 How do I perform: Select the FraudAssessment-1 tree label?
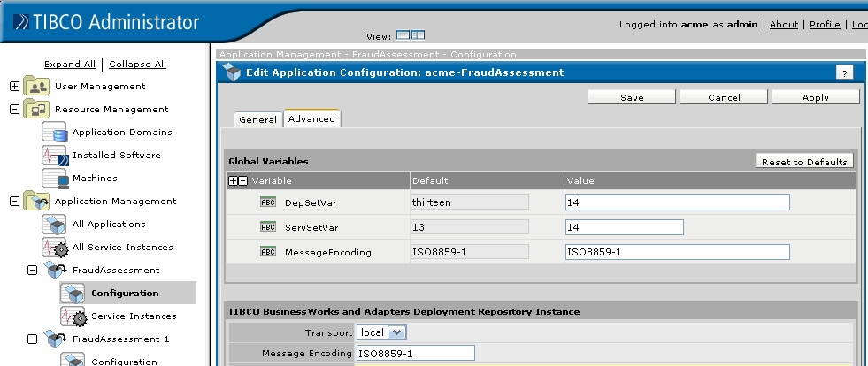point(121,339)
